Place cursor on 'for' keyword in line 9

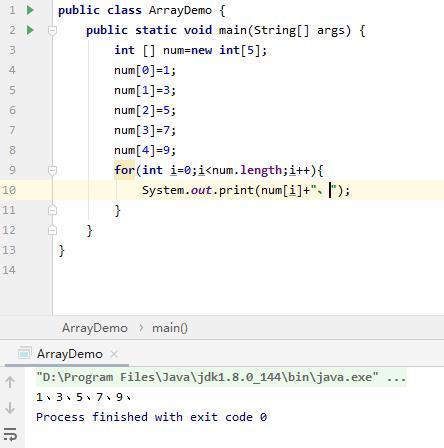(124, 170)
